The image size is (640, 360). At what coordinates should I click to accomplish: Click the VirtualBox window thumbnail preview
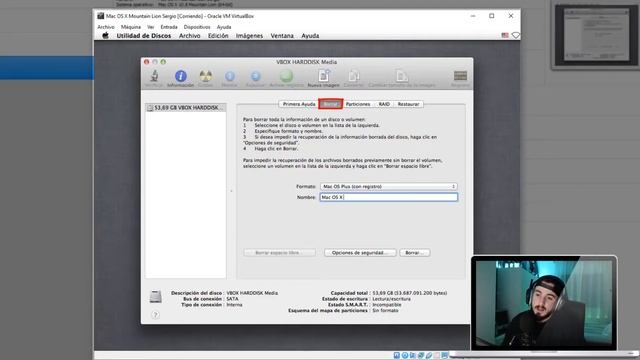pyautogui.click(x=595, y=36)
